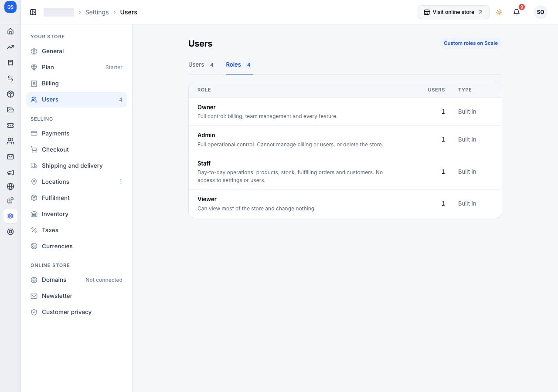Open Customer privacy settings
This screenshot has width=558, height=392.
pyautogui.click(x=77, y=312)
